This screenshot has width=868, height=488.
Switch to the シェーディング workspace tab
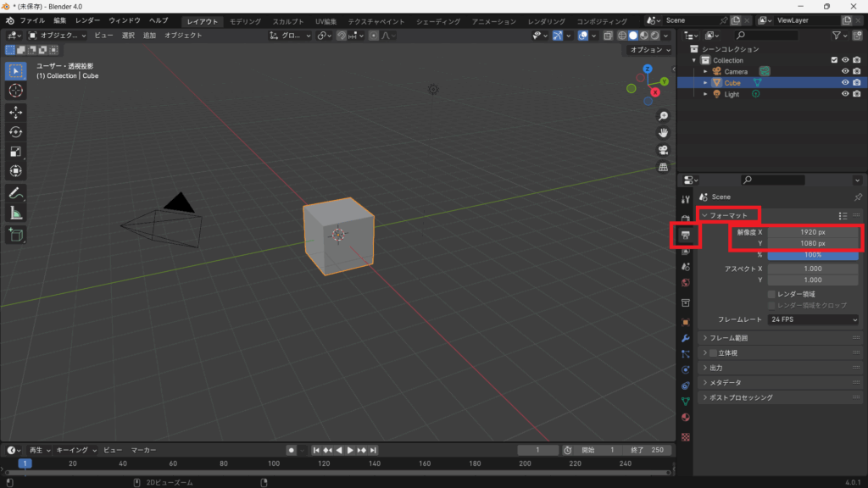click(x=438, y=21)
